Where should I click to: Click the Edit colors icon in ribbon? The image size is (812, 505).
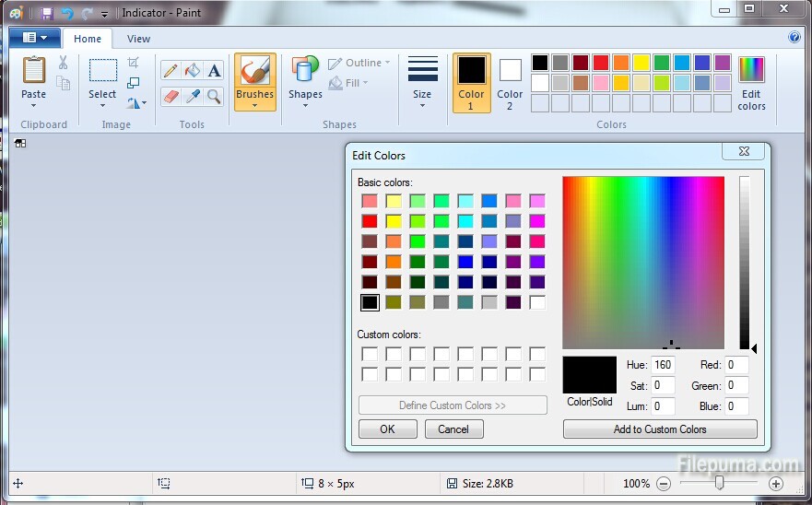751,83
